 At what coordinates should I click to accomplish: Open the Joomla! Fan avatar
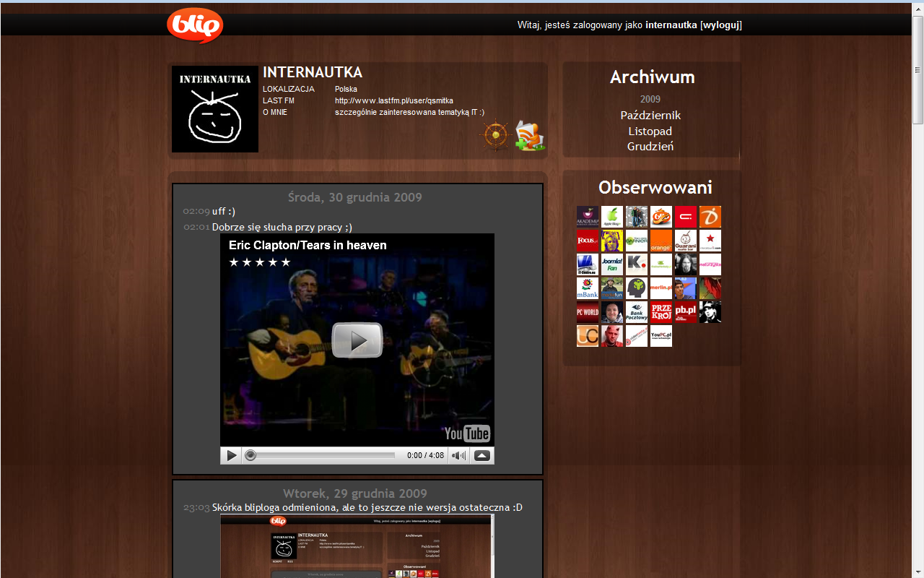(x=612, y=264)
